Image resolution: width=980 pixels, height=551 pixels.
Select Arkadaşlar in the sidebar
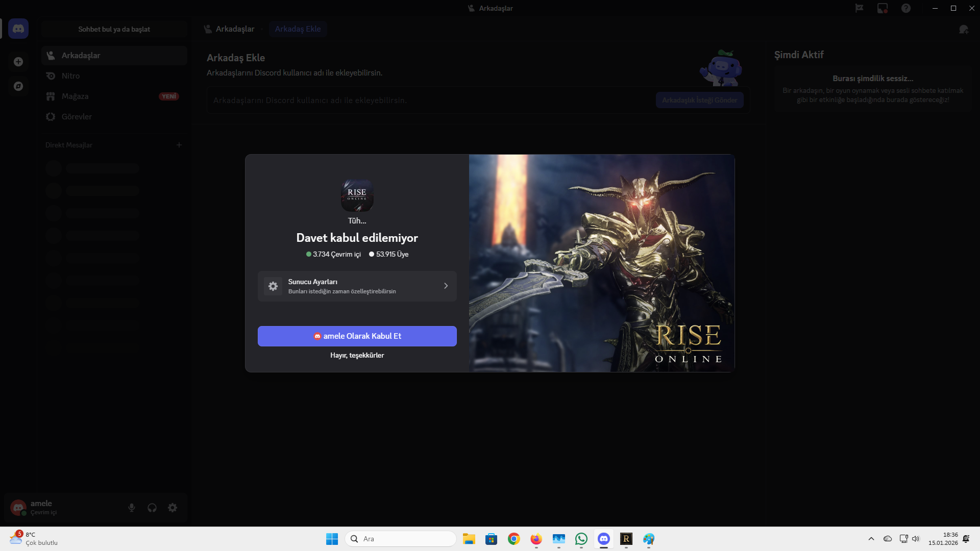point(114,56)
